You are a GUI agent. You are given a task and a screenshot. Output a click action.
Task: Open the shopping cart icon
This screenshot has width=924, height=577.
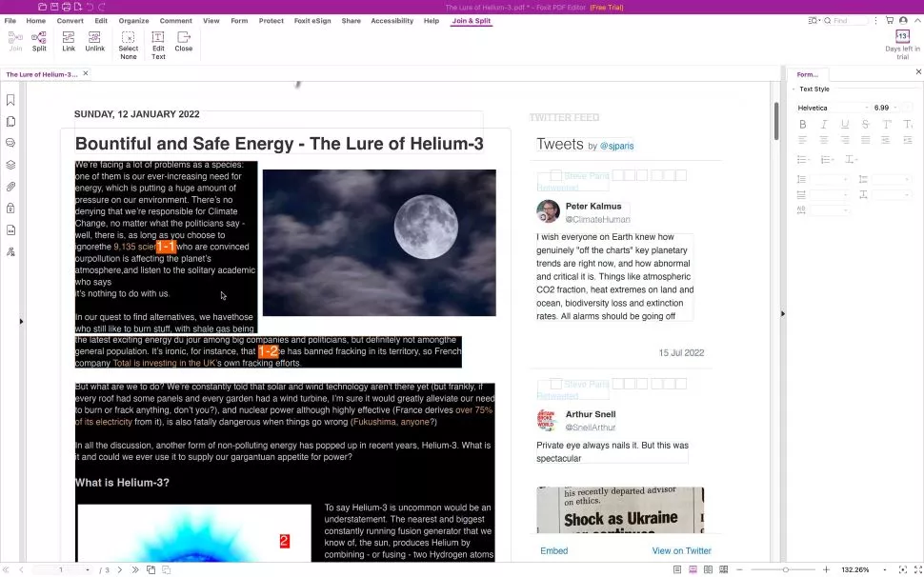pos(890,21)
